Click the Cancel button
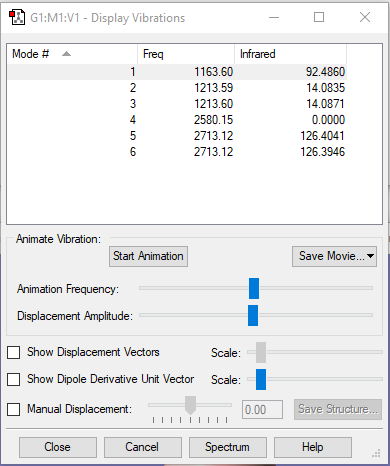390x466 pixels. pos(143,447)
